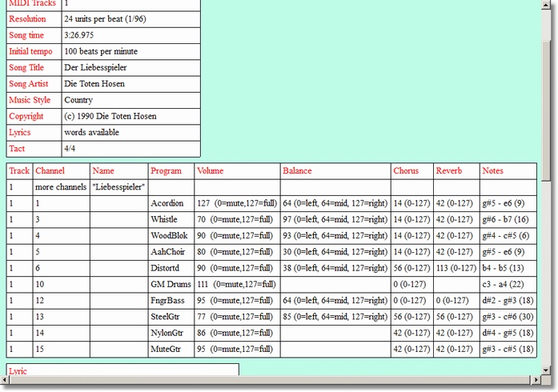
Task: Select the Balance column header
Action: [297, 171]
